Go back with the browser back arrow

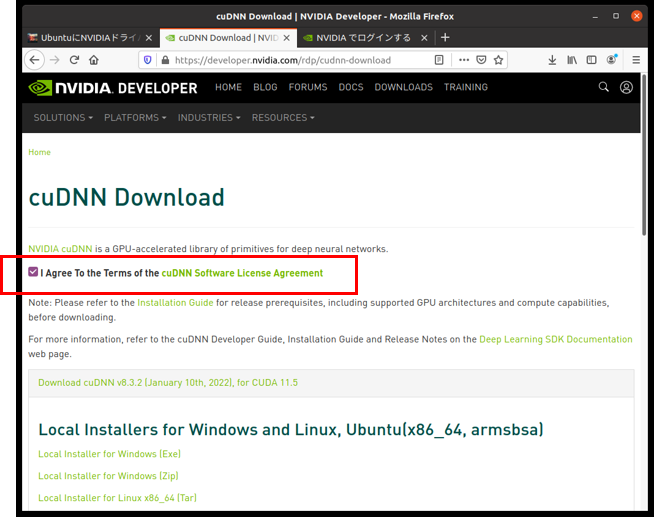[35, 60]
